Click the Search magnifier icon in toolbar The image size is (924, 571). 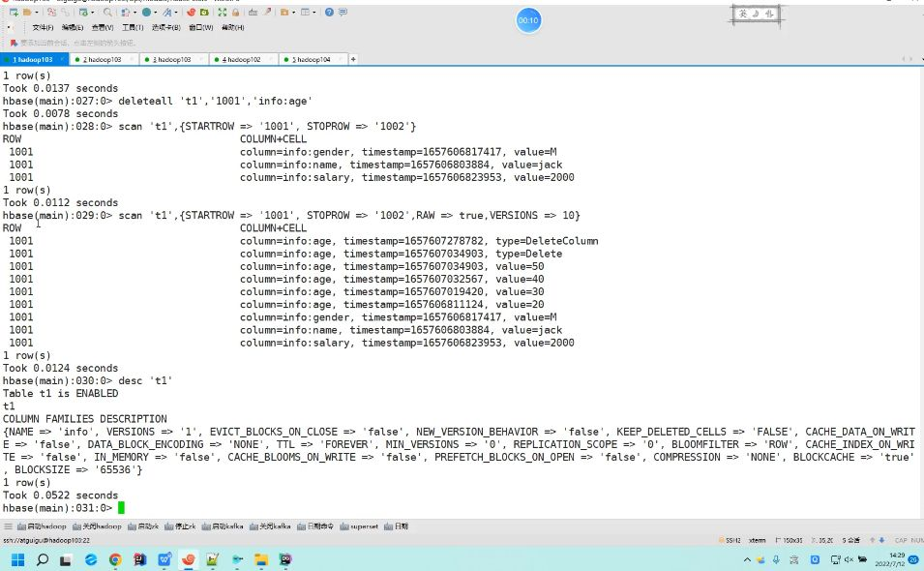(x=107, y=13)
